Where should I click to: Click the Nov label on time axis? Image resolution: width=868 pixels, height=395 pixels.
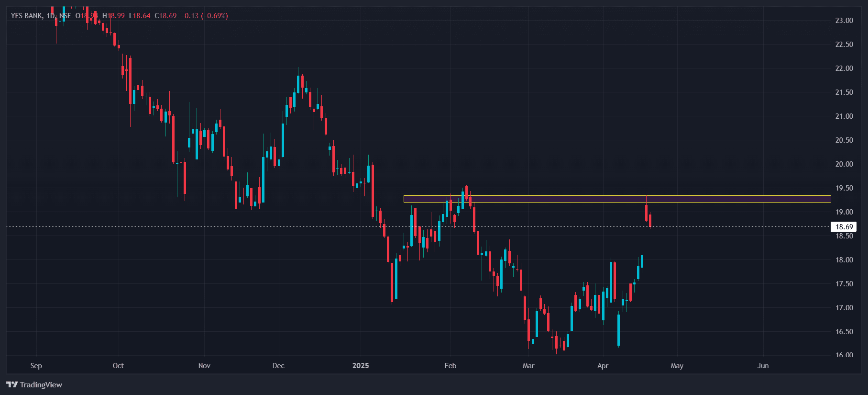tap(204, 366)
